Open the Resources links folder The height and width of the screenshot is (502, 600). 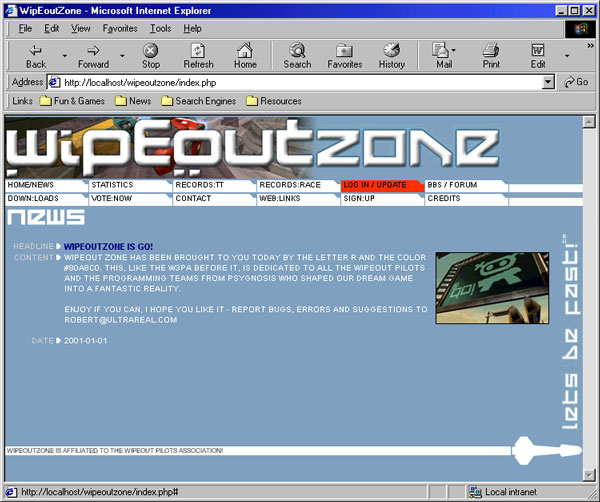[274, 101]
